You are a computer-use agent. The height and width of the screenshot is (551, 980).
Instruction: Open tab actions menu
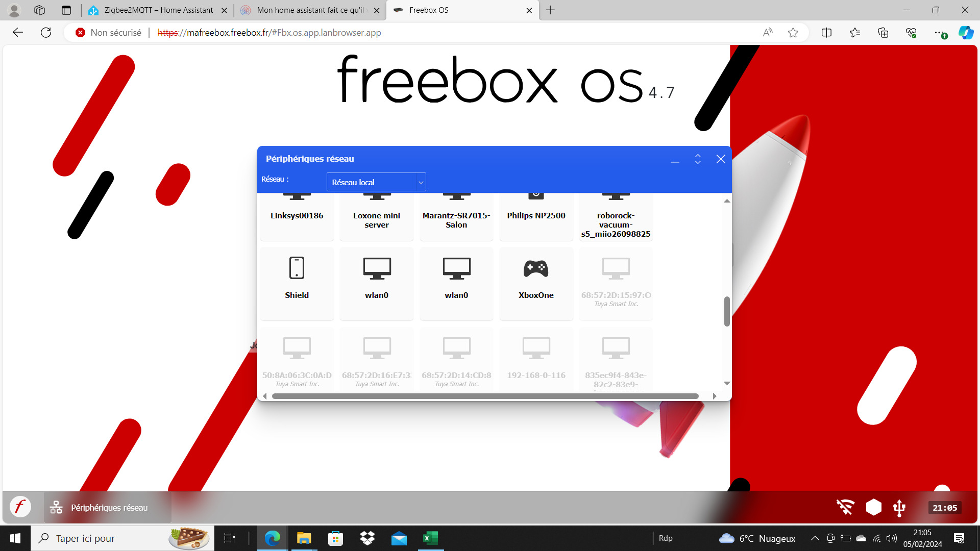pyautogui.click(x=66, y=10)
